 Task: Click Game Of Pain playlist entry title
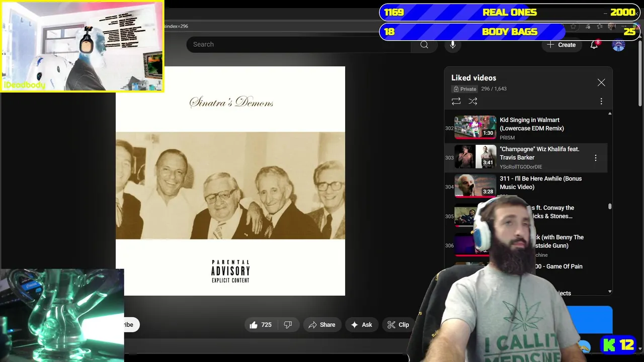point(560,266)
